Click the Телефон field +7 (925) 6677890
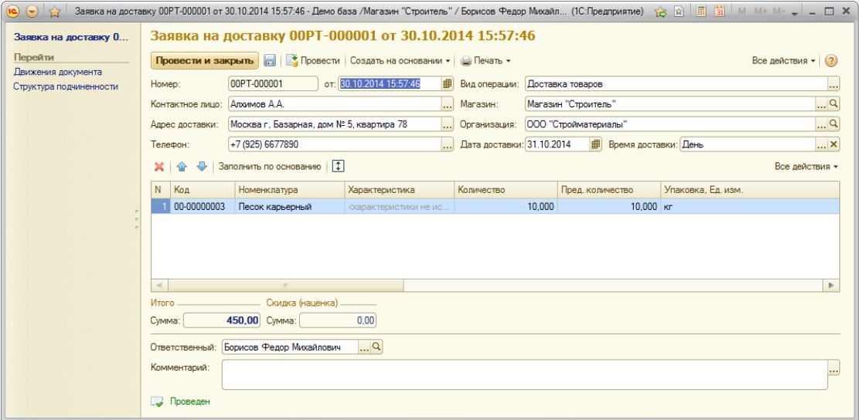 [x=335, y=144]
